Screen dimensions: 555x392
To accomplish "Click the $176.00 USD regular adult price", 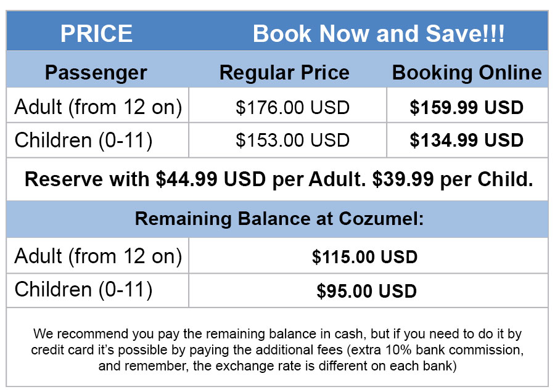I will tap(292, 108).
